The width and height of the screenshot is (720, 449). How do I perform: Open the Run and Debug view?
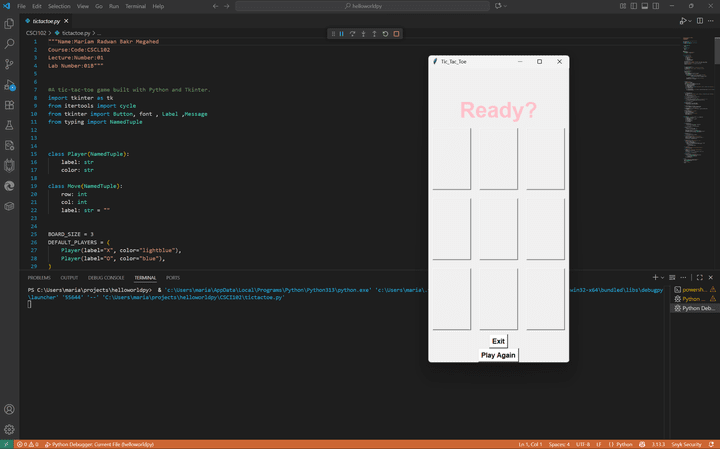pos(9,84)
